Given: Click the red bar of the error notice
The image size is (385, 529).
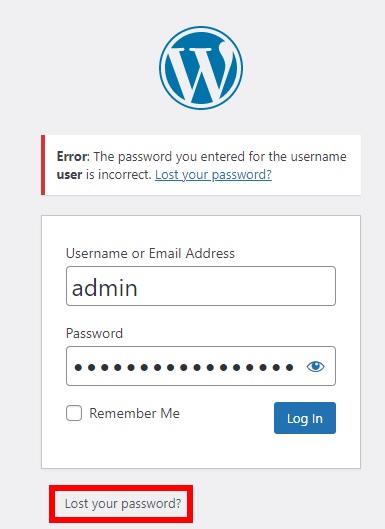Looking at the screenshot, I should click(x=43, y=165).
